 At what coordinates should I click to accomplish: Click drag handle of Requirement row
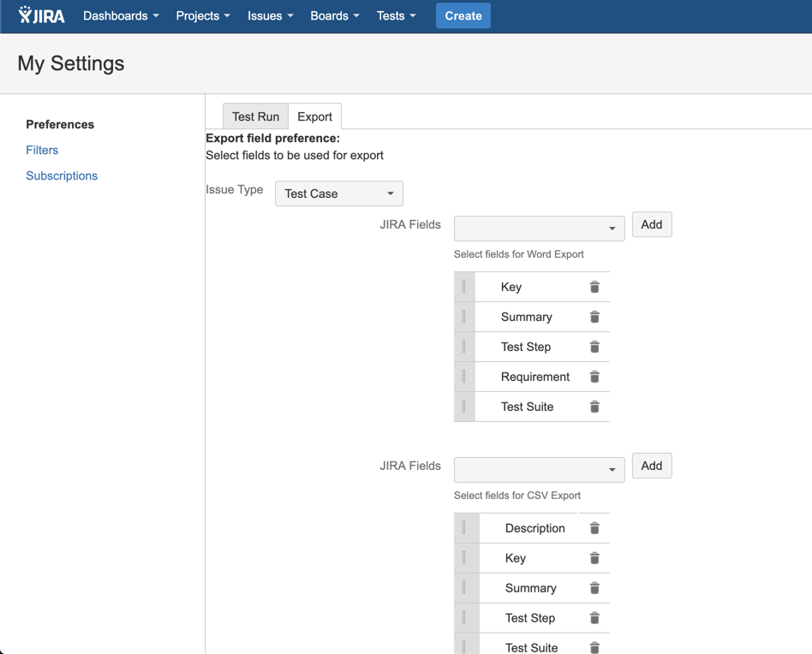(x=464, y=377)
